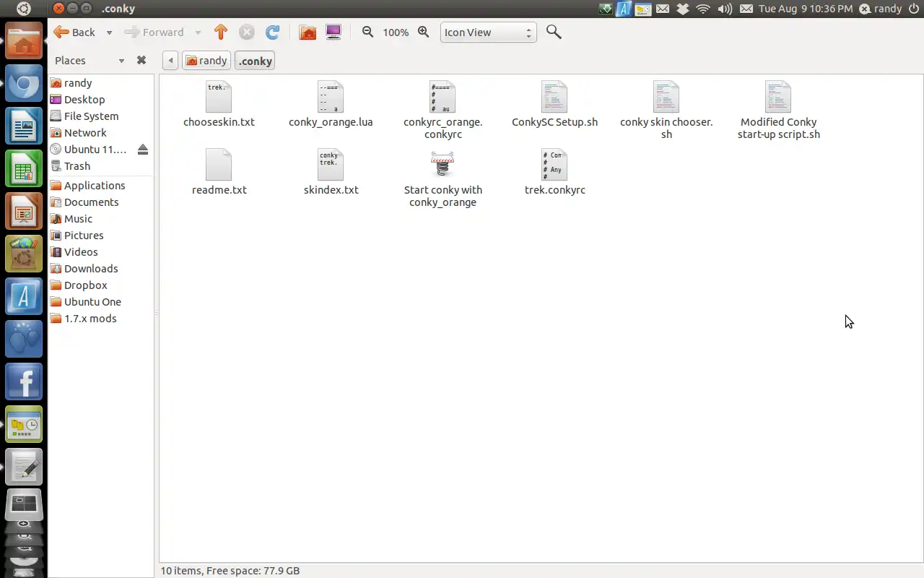Click the Stop loading icon
The width and height of the screenshot is (924, 578).
(247, 32)
